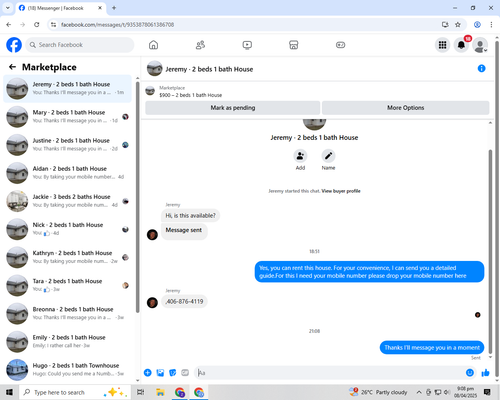The height and width of the screenshot is (400, 500).
Task: Select the Messenger | Facebook tab
Action: [61, 8]
